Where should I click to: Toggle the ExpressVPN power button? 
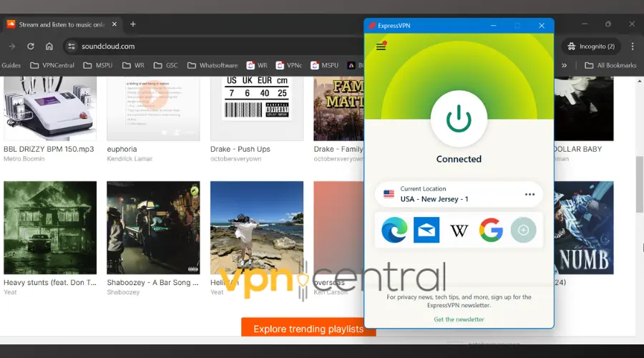(459, 119)
